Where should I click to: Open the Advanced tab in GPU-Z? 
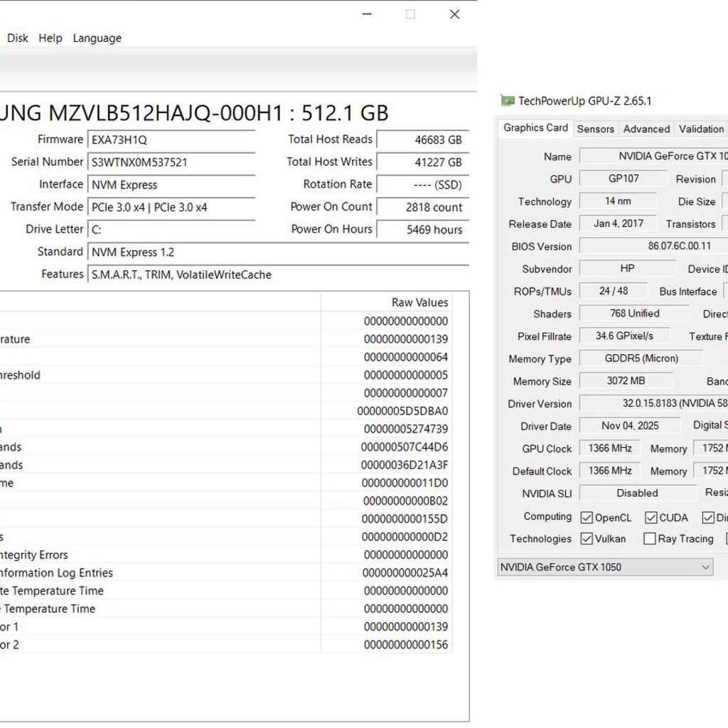point(646,129)
